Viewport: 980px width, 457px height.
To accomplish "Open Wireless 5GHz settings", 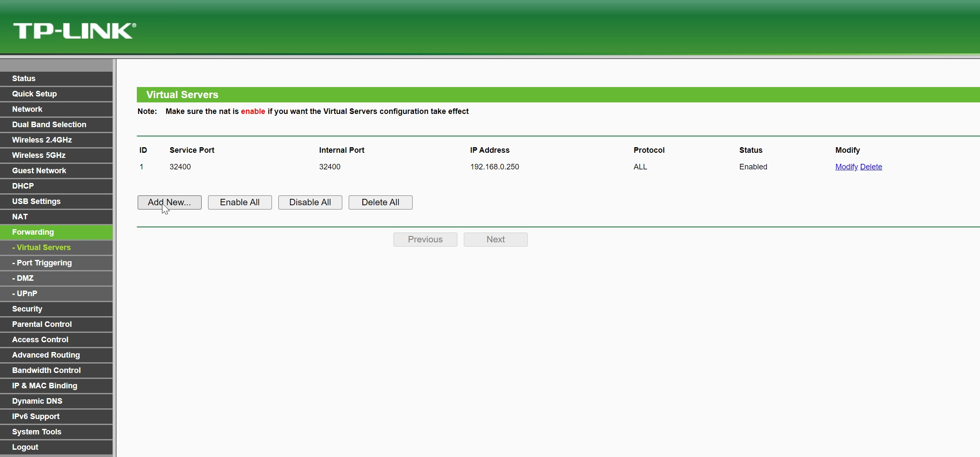I will tap(56, 155).
